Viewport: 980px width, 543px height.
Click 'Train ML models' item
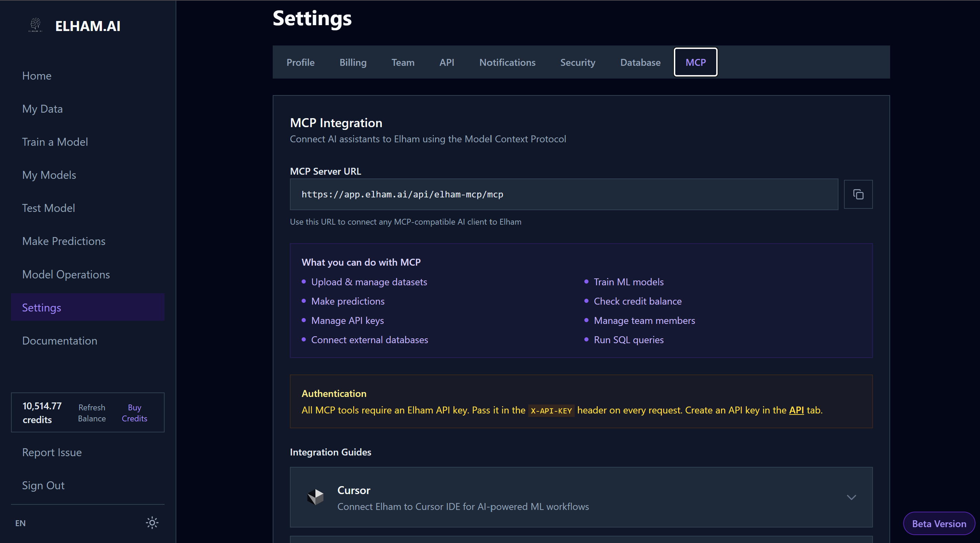(x=628, y=282)
